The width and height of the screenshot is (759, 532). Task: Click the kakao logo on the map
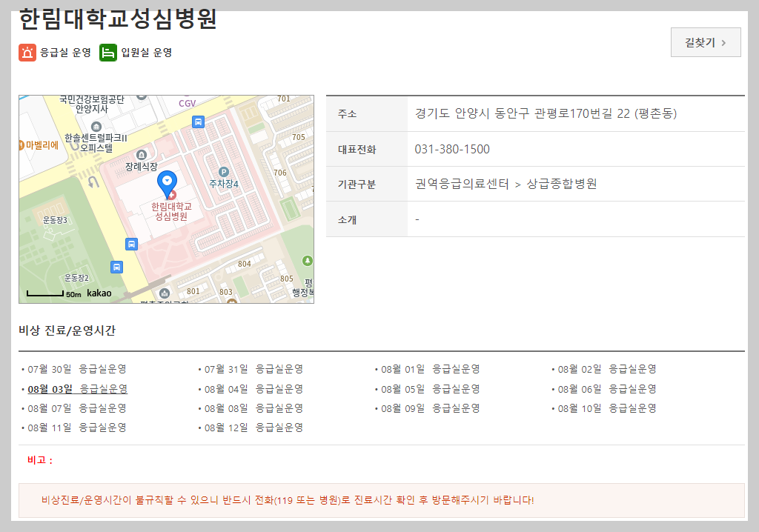click(x=99, y=293)
